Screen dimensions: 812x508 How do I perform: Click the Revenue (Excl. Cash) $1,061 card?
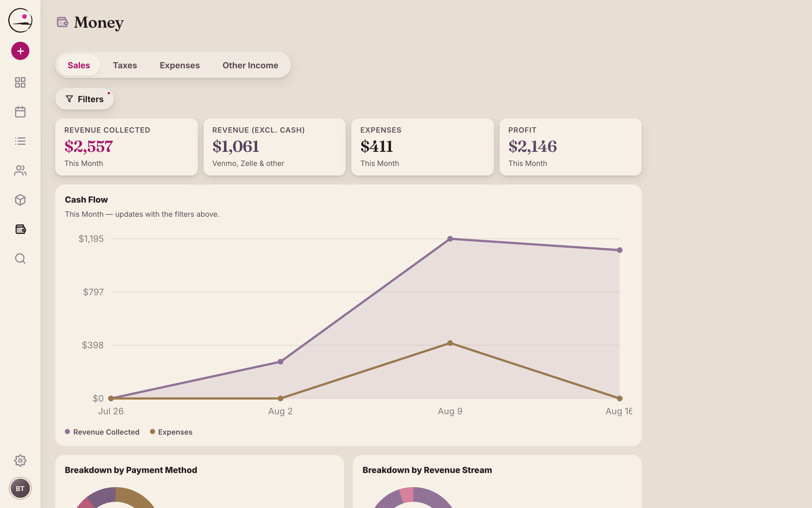click(274, 147)
